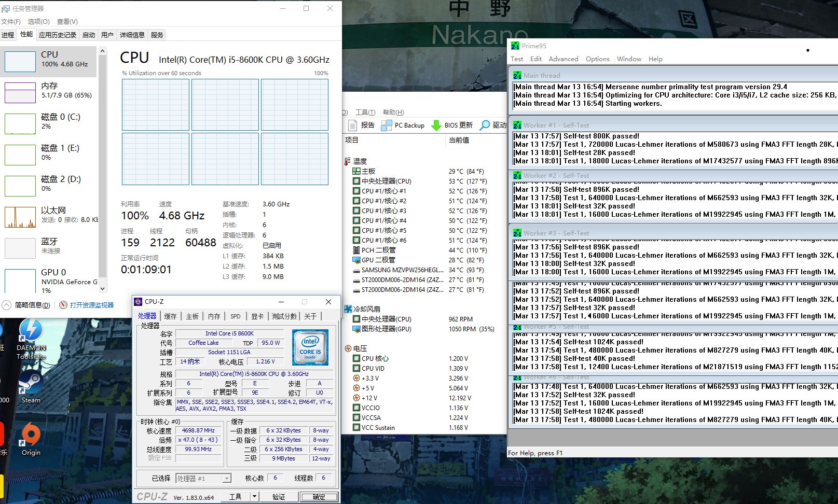Collapse Task Manager with 简略信息 arrow

coord(6,305)
